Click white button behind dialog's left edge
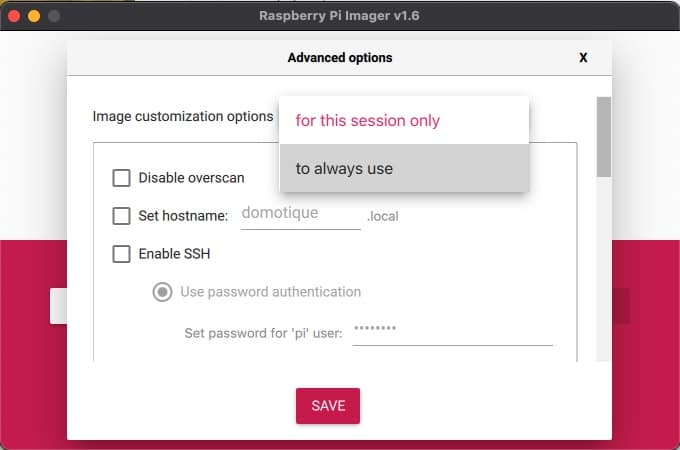Image resolution: width=680 pixels, height=450 pixels. click(59, 306)
